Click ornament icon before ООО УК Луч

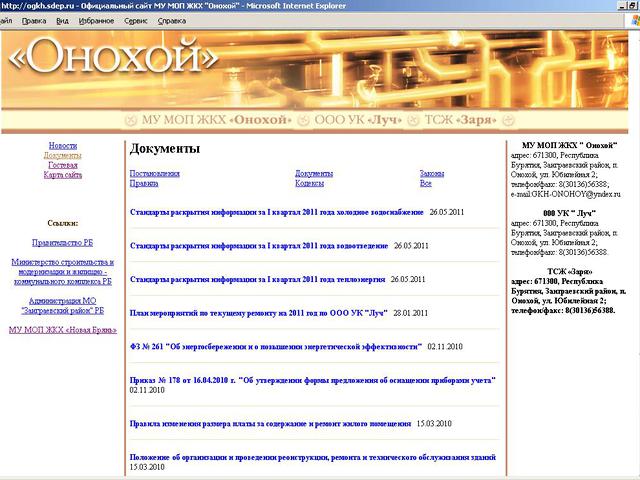(x=303, y=120)
